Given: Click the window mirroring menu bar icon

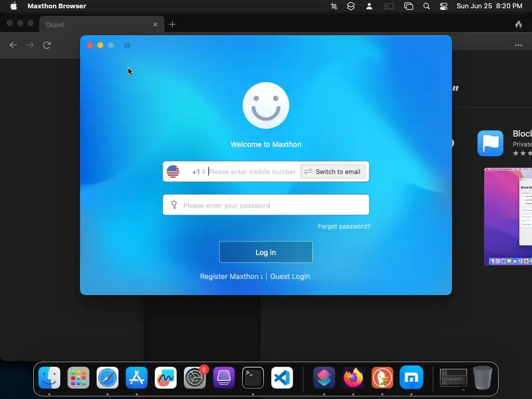Looking at the screenshot, I should pos(408,6).
